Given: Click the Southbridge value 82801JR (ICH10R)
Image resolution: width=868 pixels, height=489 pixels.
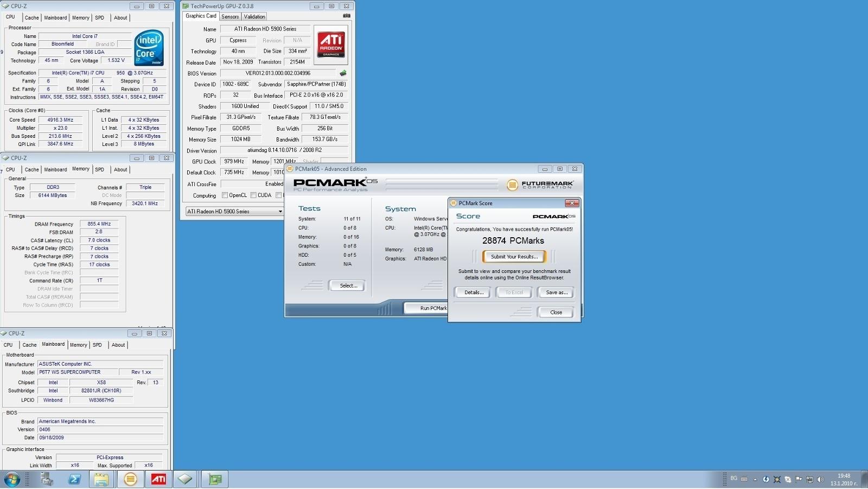Looking at the screenshot, I should click(101, 391).
